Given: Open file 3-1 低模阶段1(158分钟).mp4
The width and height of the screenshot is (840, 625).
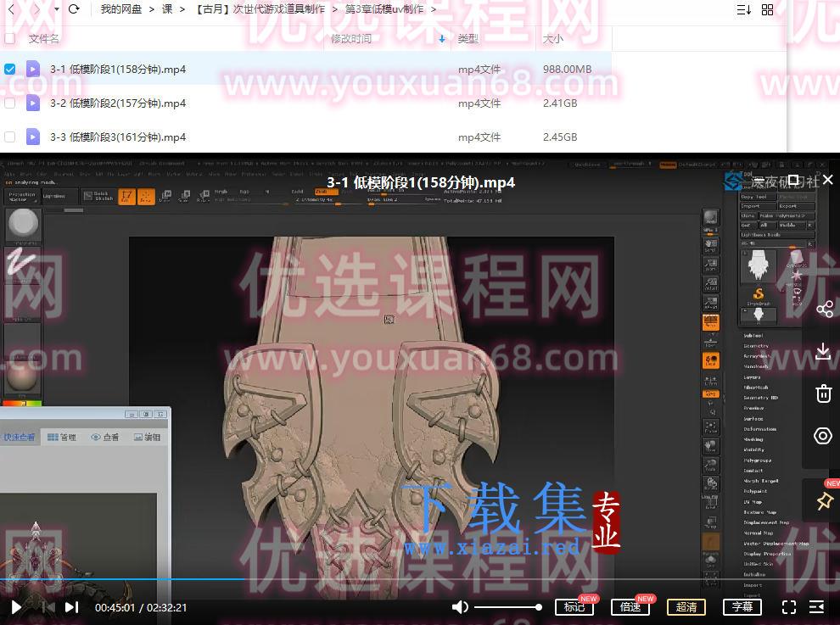Looking at the screenshot, I should point(118,69).
